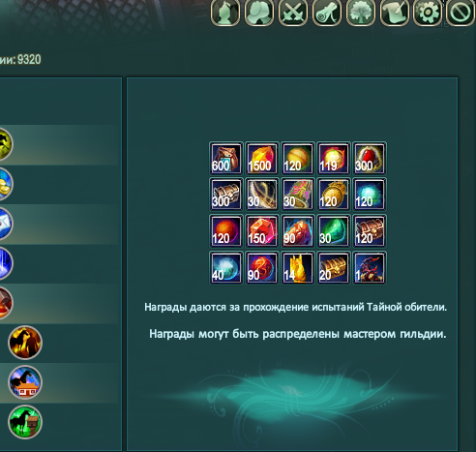The width and height of the screenshot is (476, 452).
Task: Select the dark warrior reward with 1
Action: tap(370, 268)
